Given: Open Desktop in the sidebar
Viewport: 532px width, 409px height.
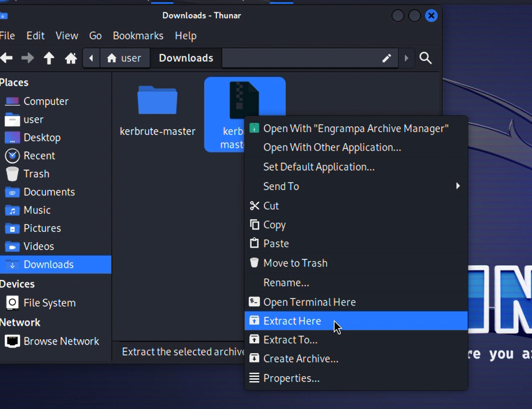Looking at the screenshot, I should click(56, 137).
